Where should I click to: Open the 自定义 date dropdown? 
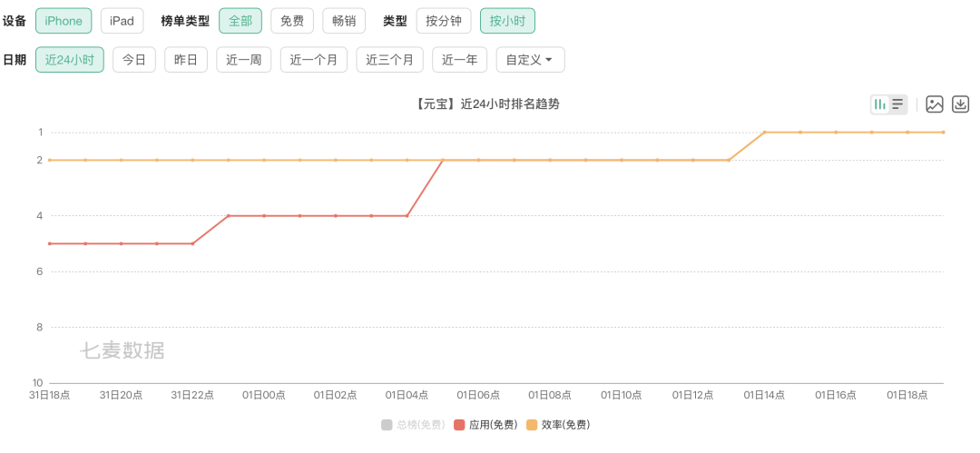pyautogui.click(x=530, y=60)
